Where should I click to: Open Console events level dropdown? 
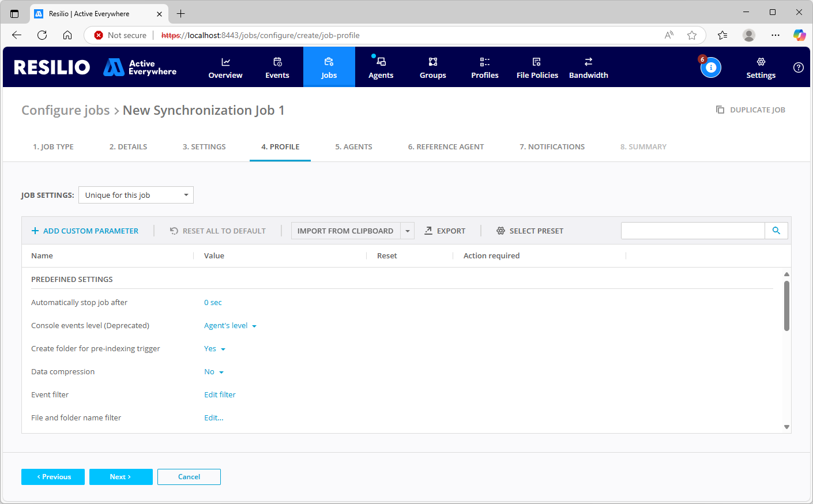(x=230, y=326)
